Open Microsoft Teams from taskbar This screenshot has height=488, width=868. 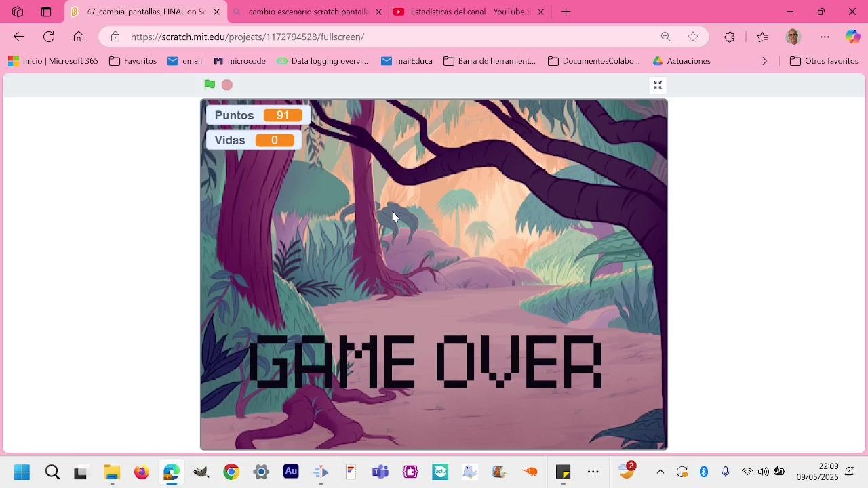[x=380, y=472]
